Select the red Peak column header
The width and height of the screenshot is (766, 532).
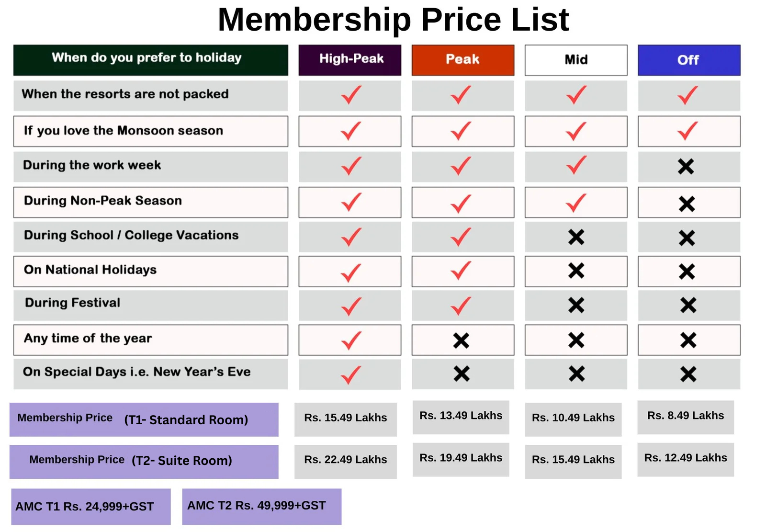tap(463, 60)
